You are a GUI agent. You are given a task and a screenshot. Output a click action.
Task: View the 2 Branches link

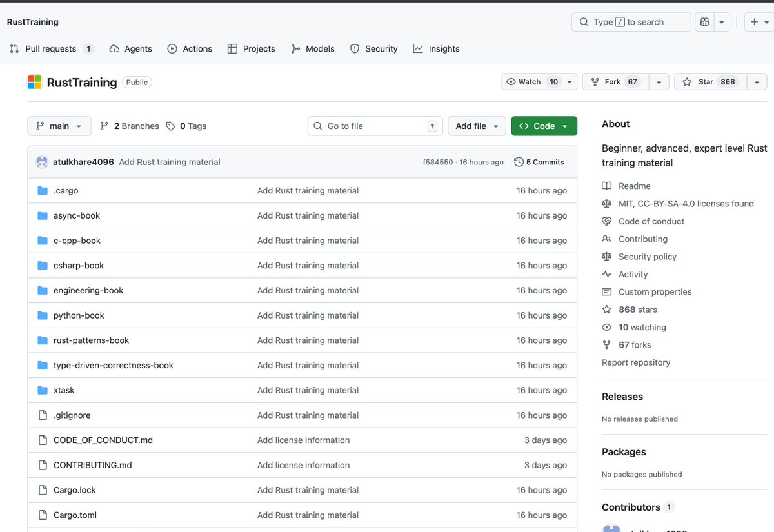130,126
